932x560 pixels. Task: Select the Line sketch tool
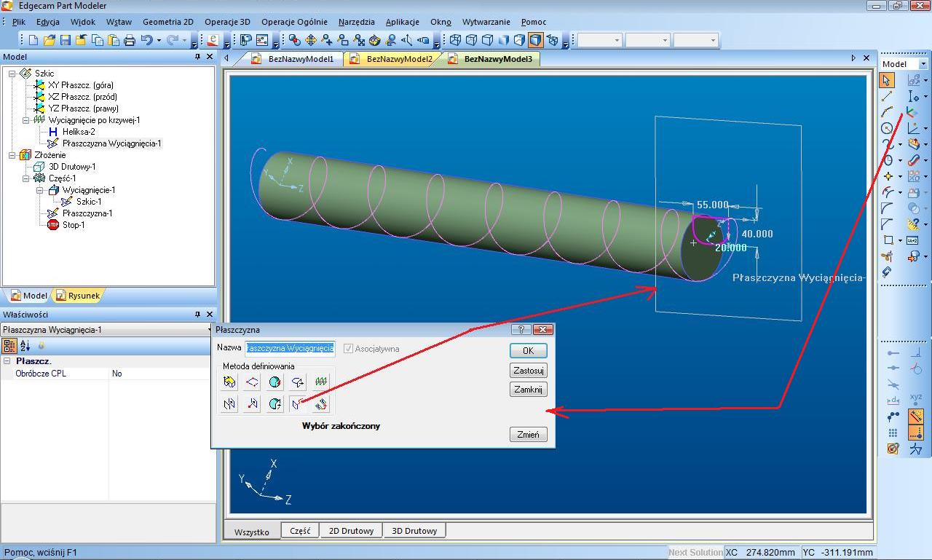tap(887, 96)
